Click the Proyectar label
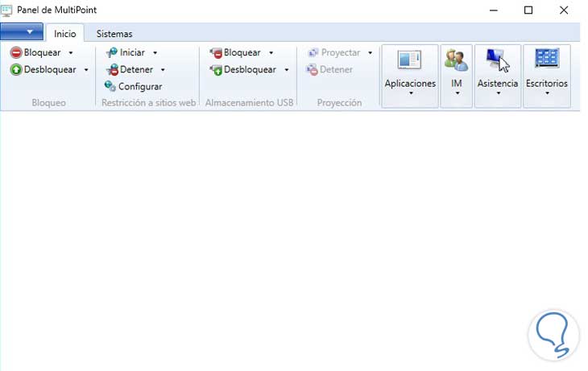Image resolution: width=588 pixels, height=371 pixels. pos(341,53)
